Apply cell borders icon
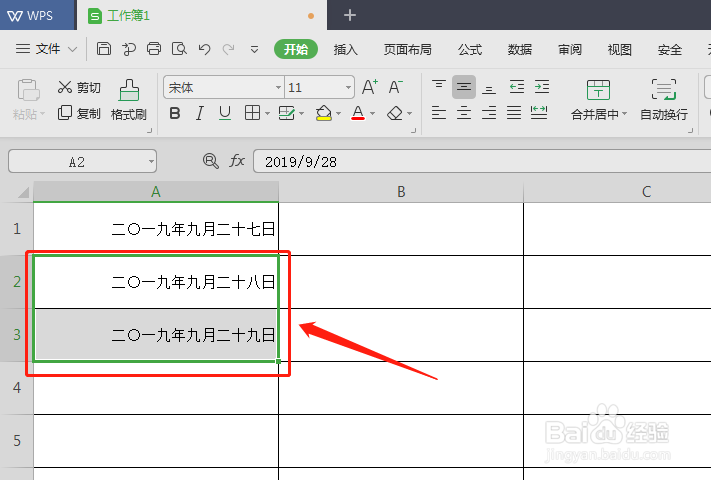The width and height of the screenshot is (711, 480). 252,113
